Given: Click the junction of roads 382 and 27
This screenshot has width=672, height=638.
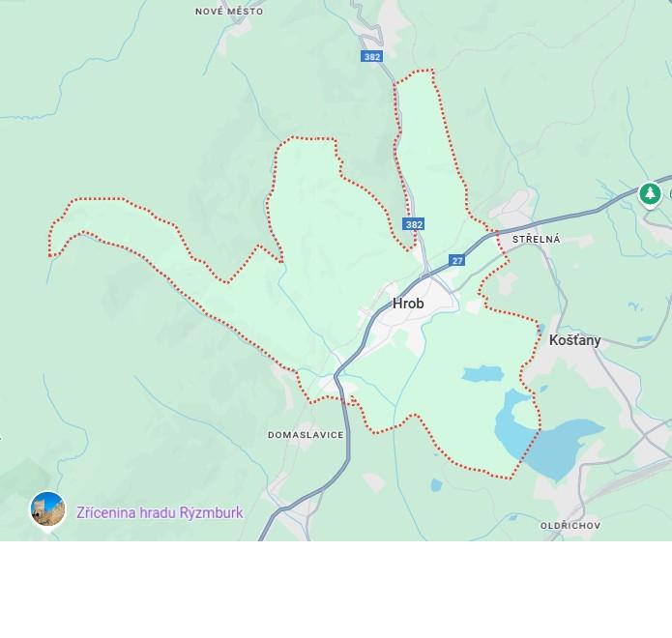Looking at the screenshot, I should coord(426,274).
